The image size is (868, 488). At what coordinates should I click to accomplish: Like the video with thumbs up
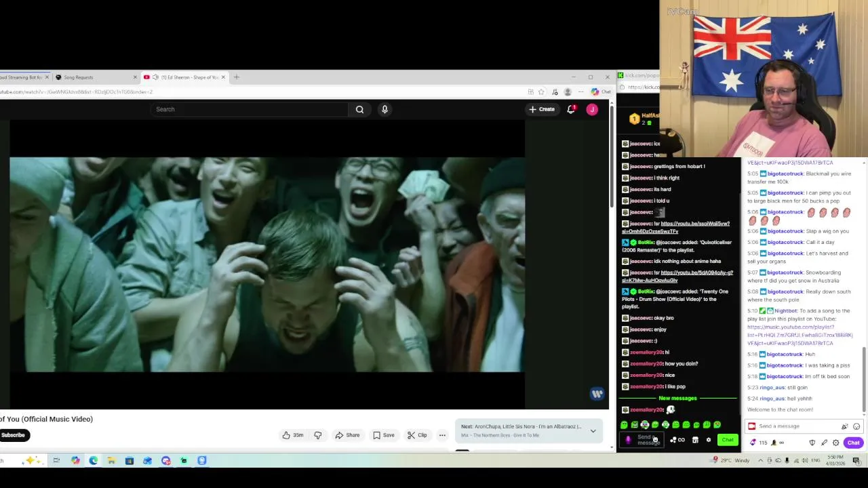pyautogui.click(x=293, y=435)
